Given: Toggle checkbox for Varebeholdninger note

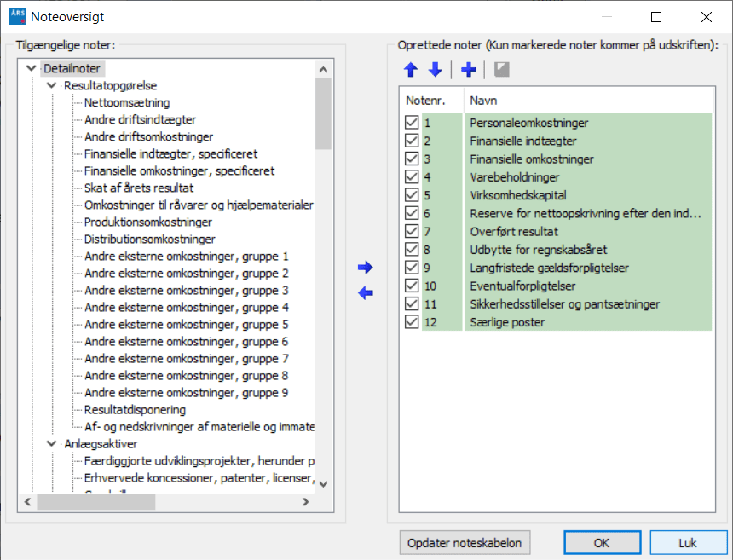Looking at the screenshot, I should [412, 177].
